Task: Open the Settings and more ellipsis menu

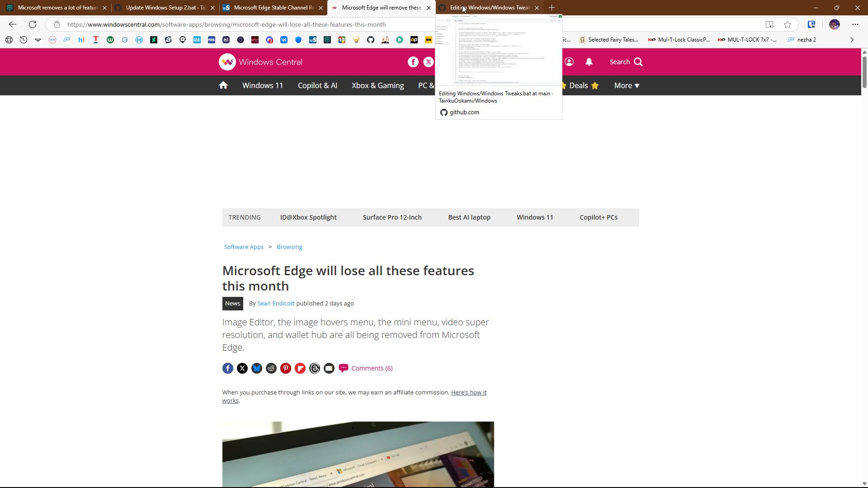Action: pyautogui.click(x=855, y=24)
